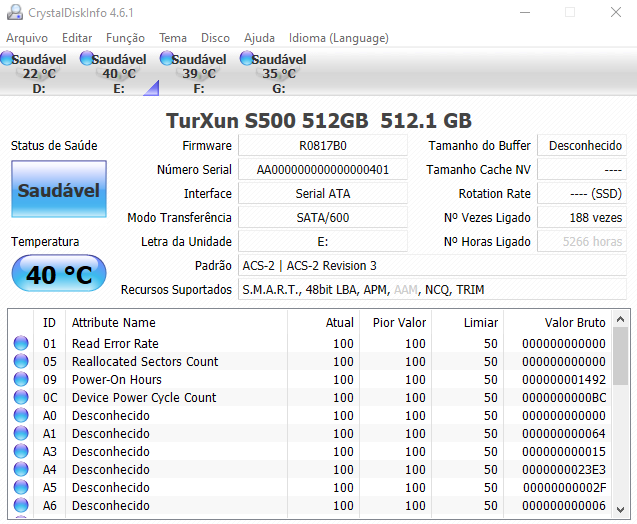Click the power-on count field 188 vezes

click(582, 217)
